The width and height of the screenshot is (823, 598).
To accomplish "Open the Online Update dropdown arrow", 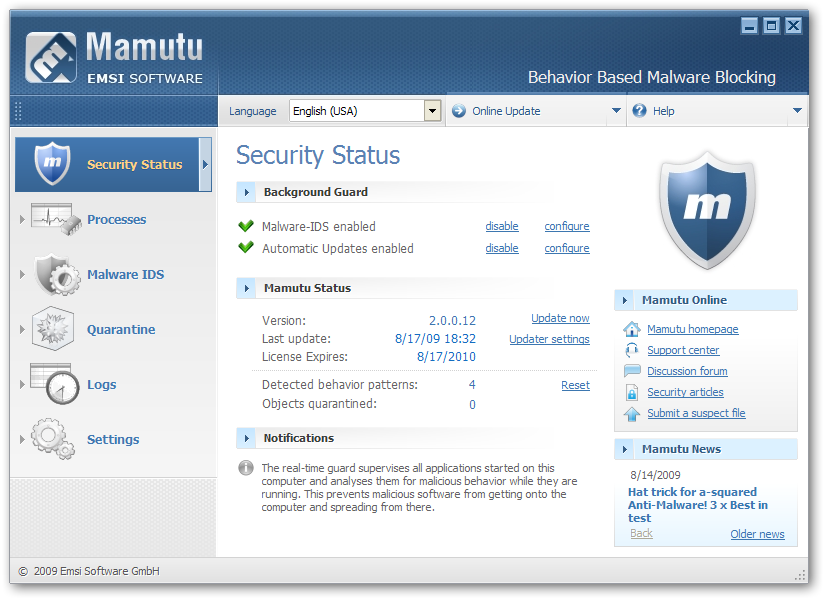I will coord(616,111).
